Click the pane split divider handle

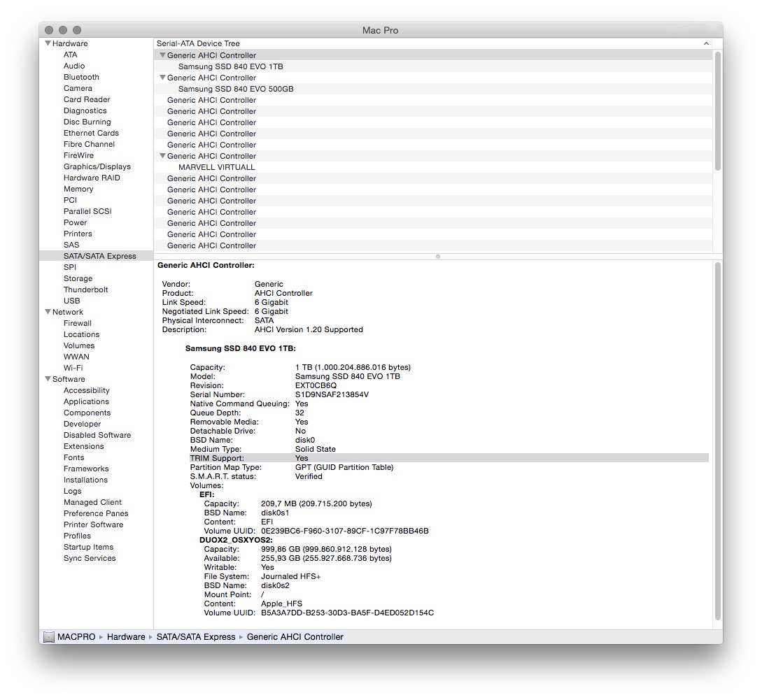coord(438,257)
